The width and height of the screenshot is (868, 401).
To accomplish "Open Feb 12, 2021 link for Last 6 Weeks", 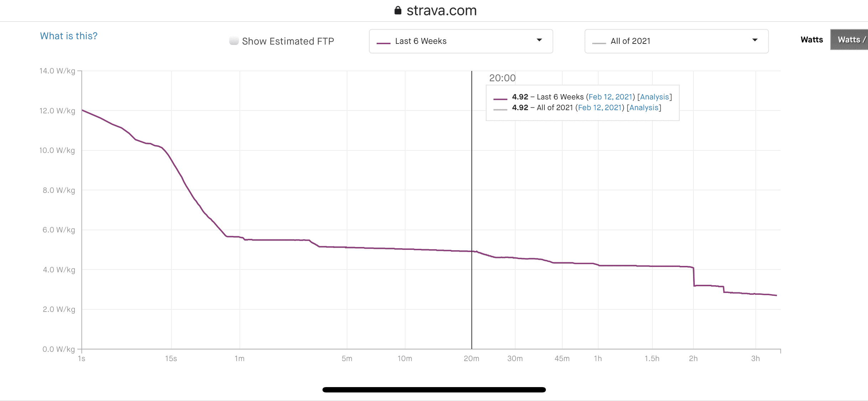I will tap(610, 97).
